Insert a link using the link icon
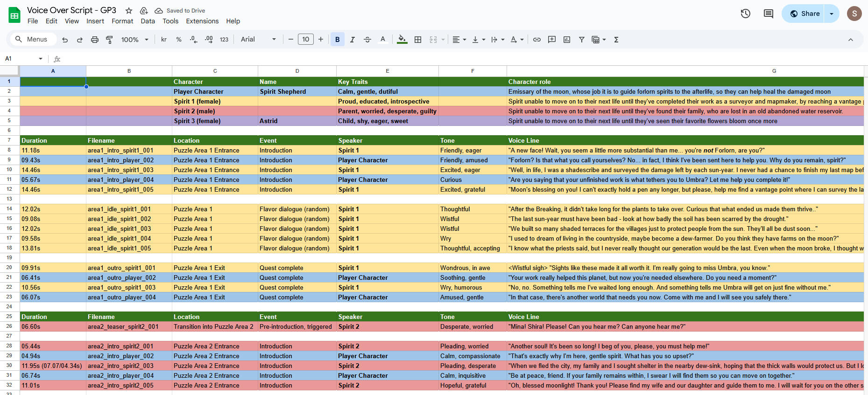Viewport: 868px width, 395px height. click(537, 40)
